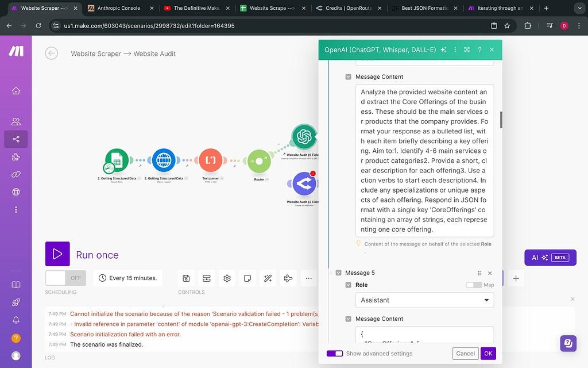Toggle scheduling OFF switch

[65, 278]
